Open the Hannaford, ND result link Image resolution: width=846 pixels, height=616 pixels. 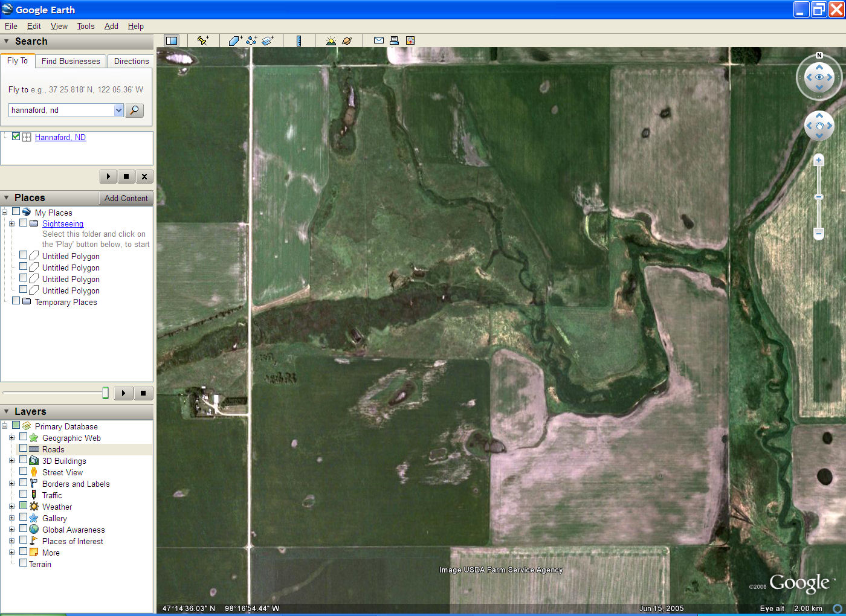click(60, 137)
